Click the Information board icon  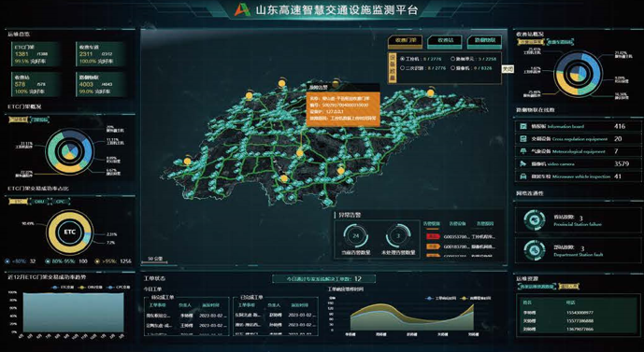click(523, 126)
